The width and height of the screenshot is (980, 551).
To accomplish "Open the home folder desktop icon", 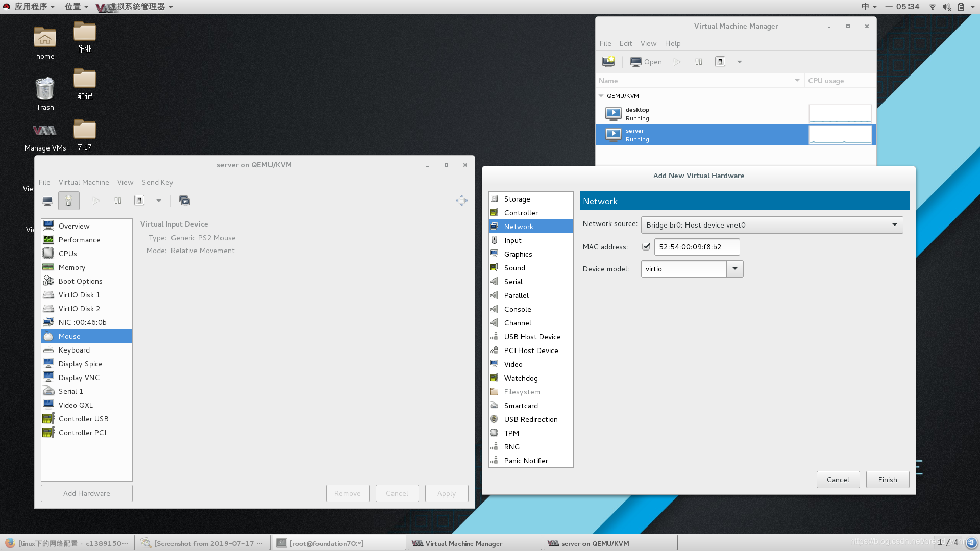I will pos(45,42).
